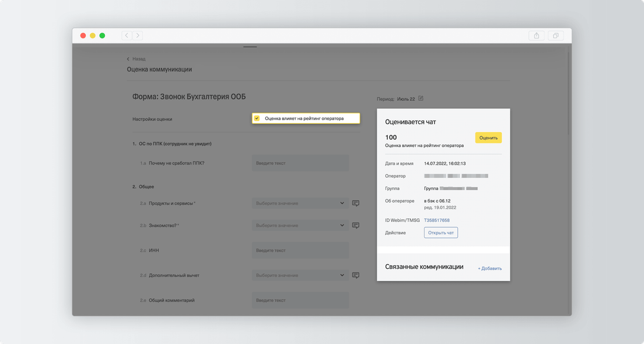The height and width of the screenshot is (344, 644).
Task: Click the browser forward arrow button
Action: tap(138, 36)
